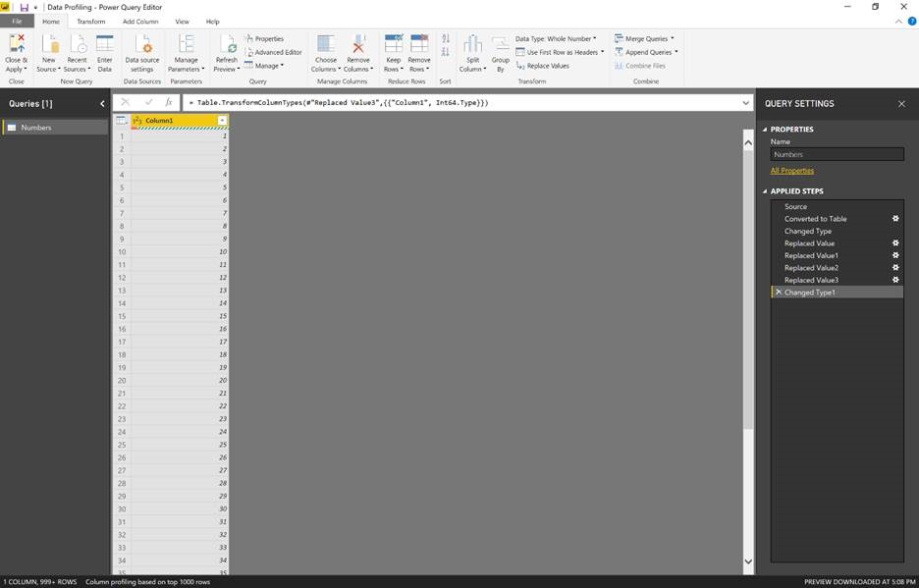Open the Add Column tab
This screenshot has width=919, height=588.
point(140,22)
